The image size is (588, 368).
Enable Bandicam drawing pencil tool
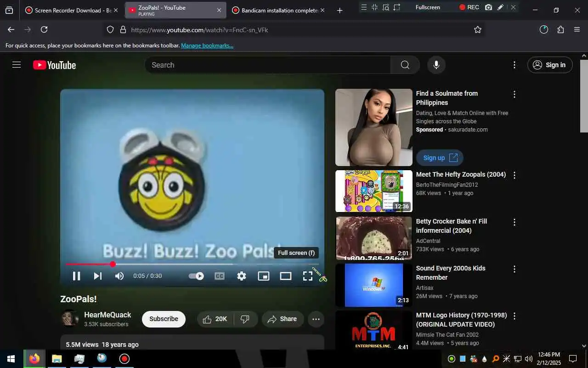coord(501,7)
